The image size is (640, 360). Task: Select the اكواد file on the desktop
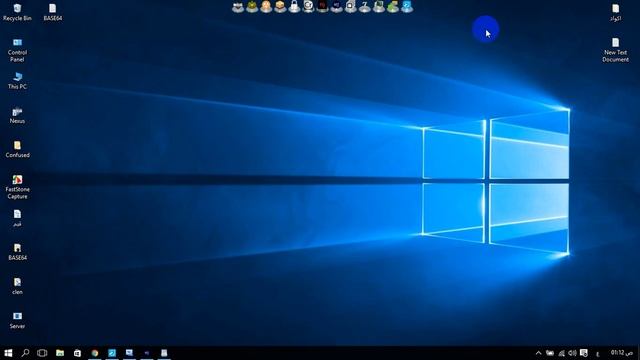[x=615, y=12]
